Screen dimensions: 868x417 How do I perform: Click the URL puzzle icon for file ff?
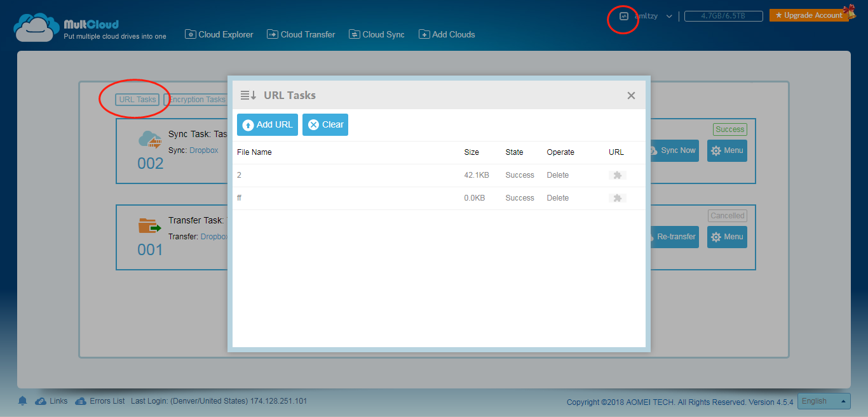[x=617, y=198]
